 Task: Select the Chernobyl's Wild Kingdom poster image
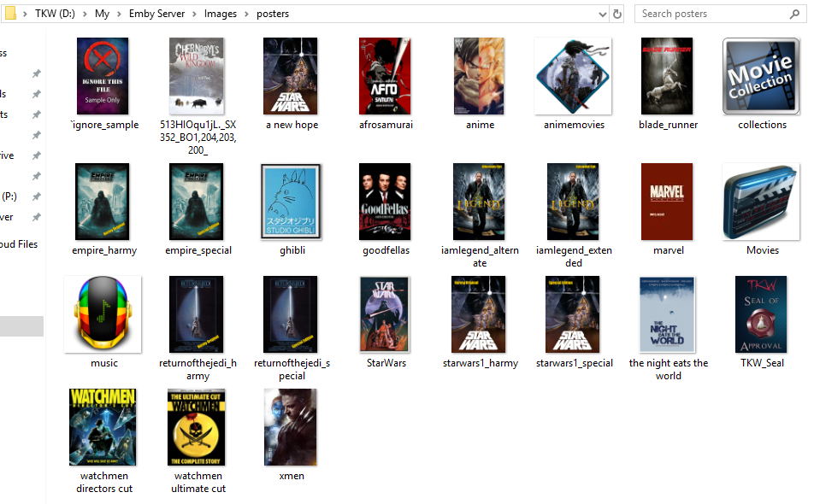coord(197,76)
